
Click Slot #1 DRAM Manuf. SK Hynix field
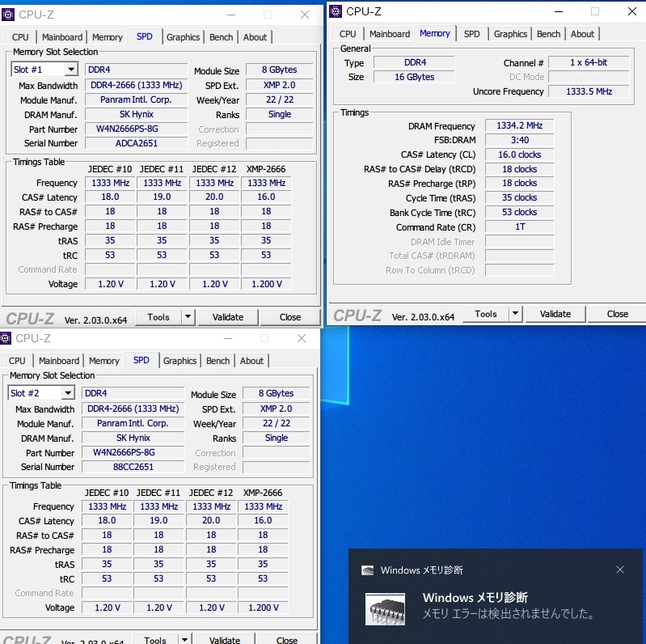coord(137,114)
